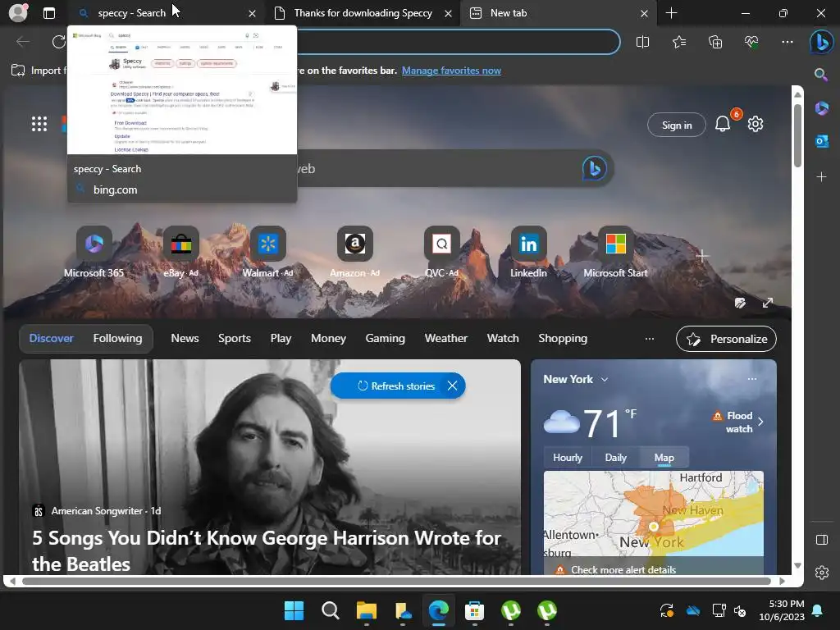Click the weather alert map thumbnail
840x630 pixels.
(653, 513)
